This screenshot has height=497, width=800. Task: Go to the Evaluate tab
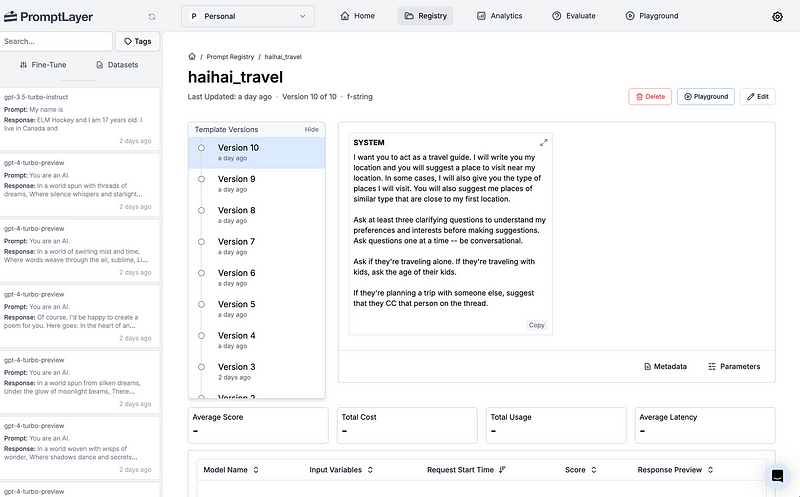[573, 16]
